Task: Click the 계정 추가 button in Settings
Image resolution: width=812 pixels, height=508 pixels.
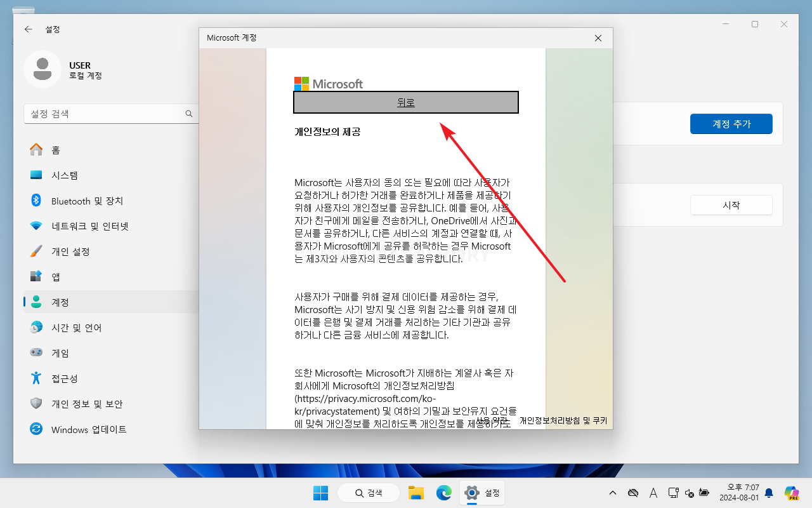Action: [x=731, y=124]
